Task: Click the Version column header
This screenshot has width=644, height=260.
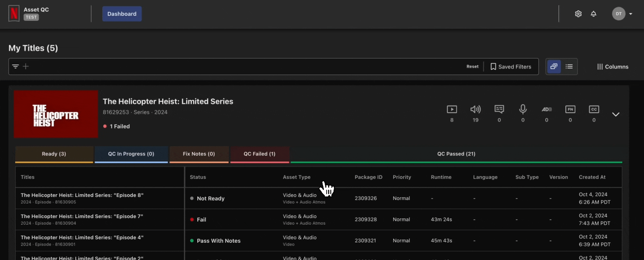Action: [558, 177]
